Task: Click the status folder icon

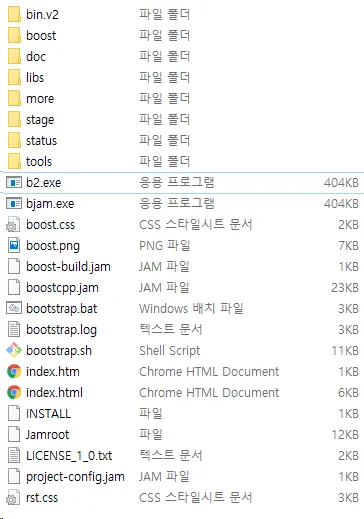Action: pos(14,141)
